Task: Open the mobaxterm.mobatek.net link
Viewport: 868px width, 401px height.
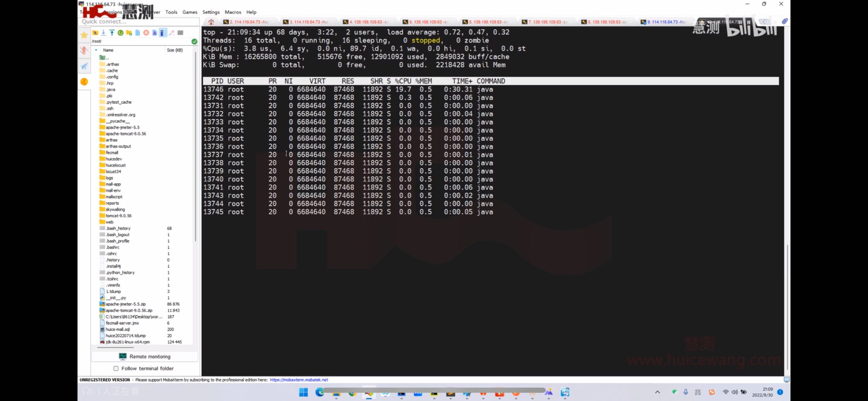Action: [299, 380]
